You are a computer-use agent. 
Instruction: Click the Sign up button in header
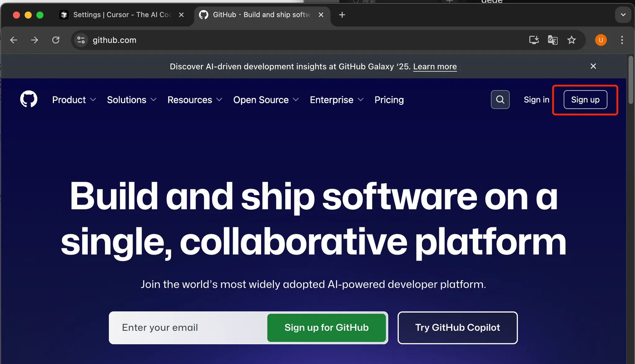pos(585,100)
